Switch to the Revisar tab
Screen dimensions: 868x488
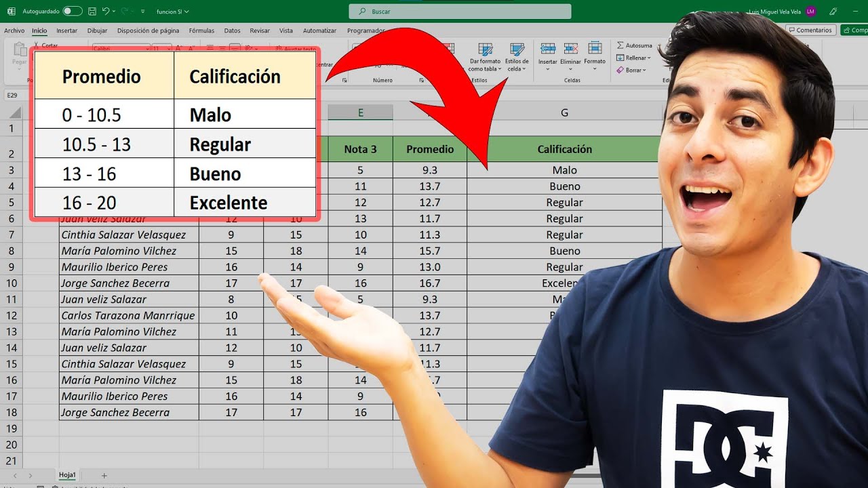(x=260, y=30)
